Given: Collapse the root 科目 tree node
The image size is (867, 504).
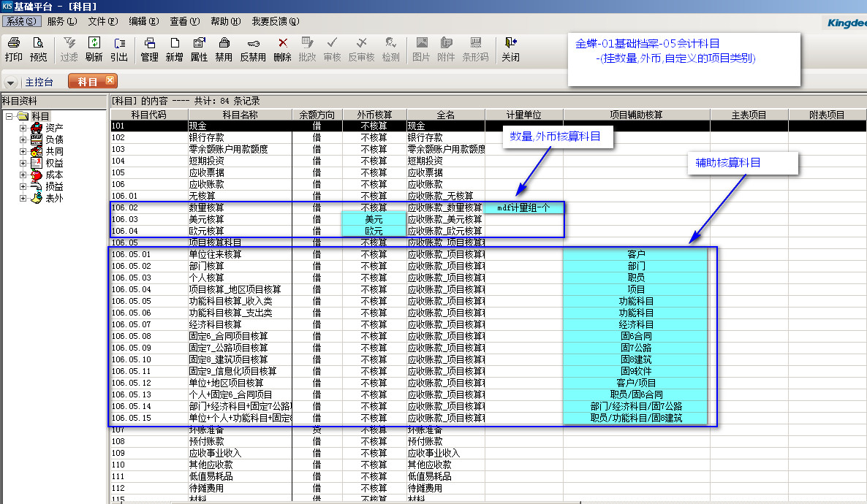Looking at the screenshot, I should [9, 117].
